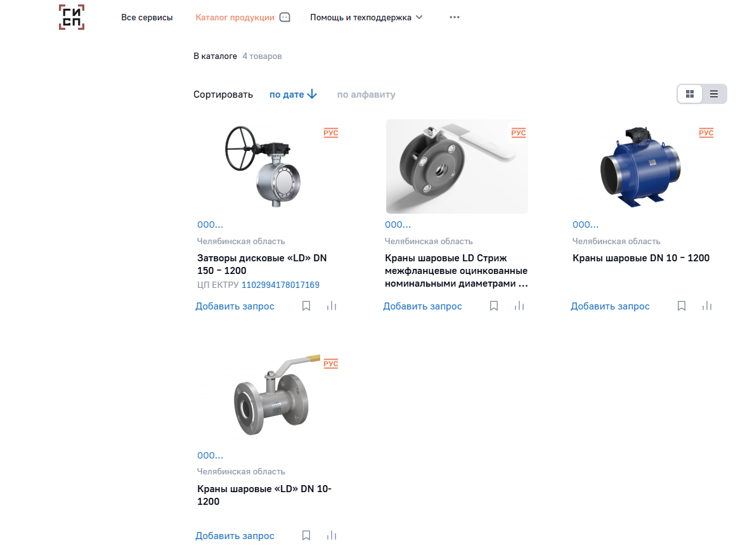Click Добавить запрос for Затворы дисковые
752x560 pixels.
(x=235, y=306)
